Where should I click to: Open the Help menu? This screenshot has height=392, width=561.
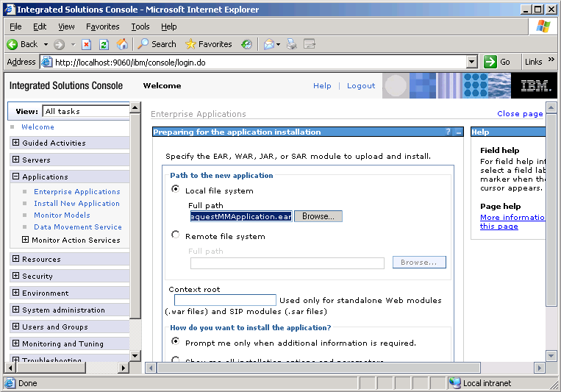[x=168, y=26]
